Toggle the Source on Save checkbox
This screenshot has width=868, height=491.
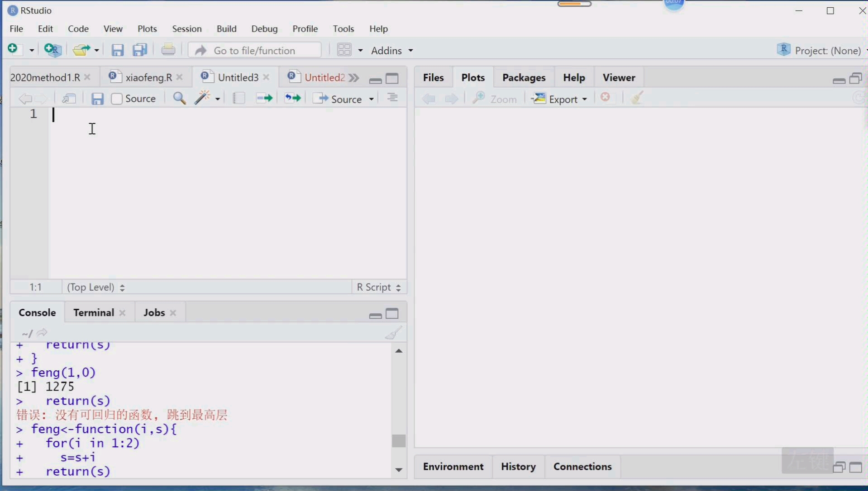[117, 99]
